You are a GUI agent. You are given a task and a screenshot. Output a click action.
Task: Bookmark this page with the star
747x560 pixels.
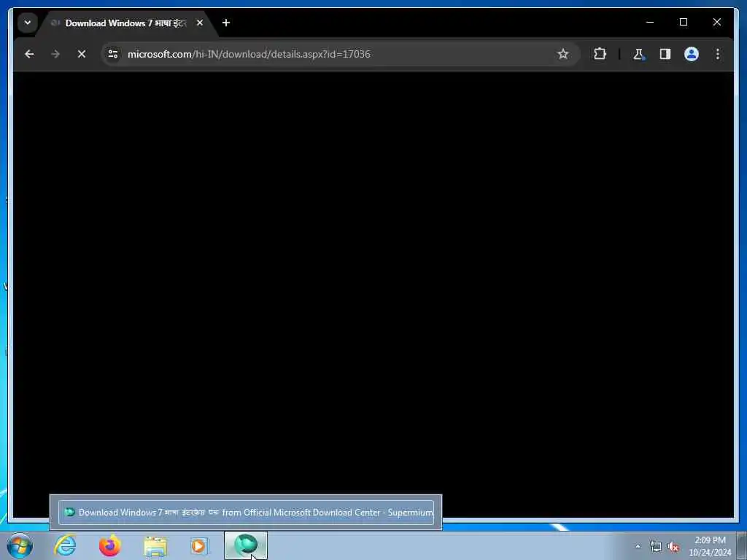562,54
